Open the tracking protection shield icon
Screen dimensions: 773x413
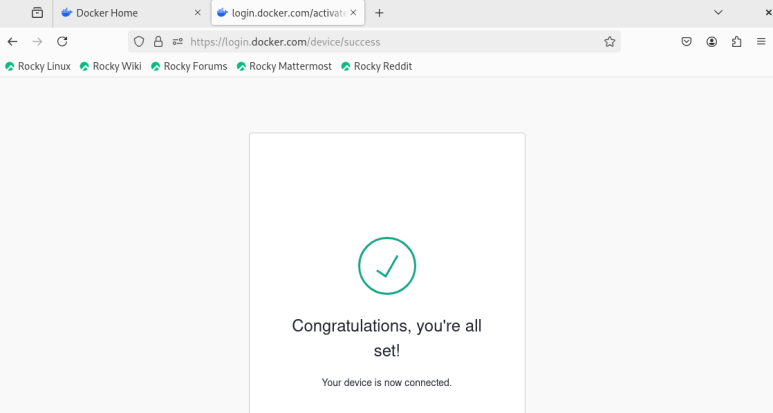(139, 42)
